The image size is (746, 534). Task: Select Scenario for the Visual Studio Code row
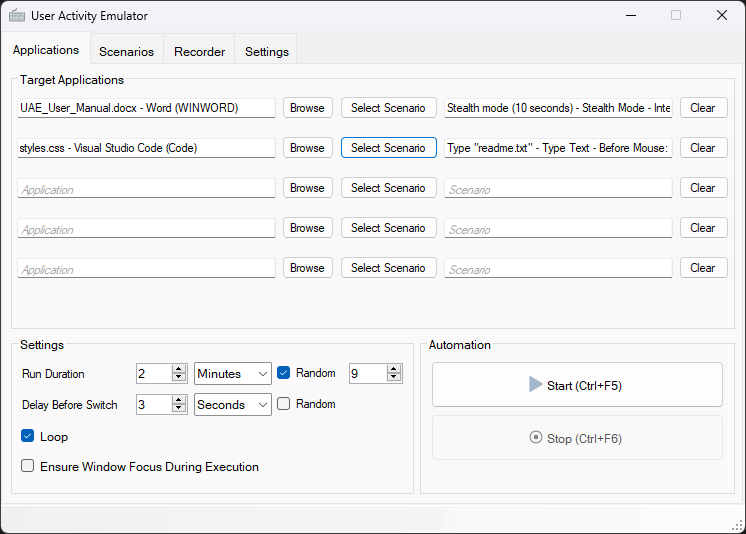(388, 148)
